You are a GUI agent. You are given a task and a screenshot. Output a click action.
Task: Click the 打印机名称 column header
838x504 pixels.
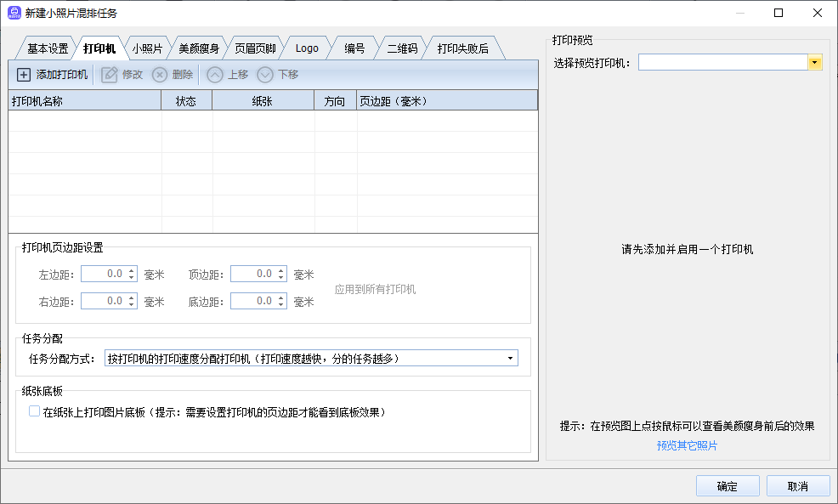click(85, 101)
